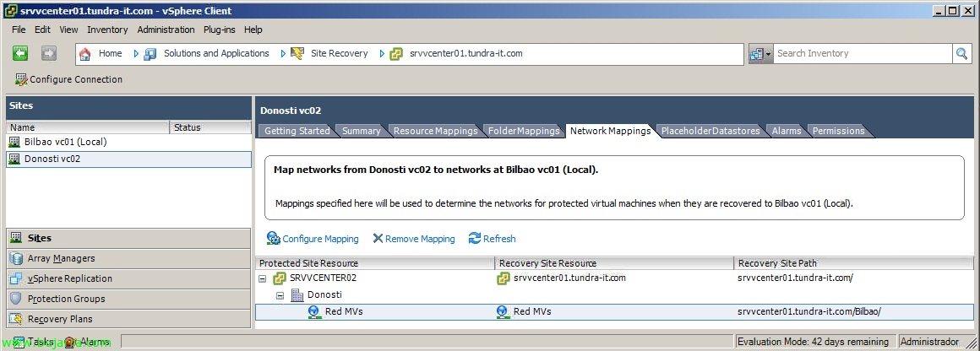This screenshot has height=351, width=980.
Task: Open the Inventory menu
Action: [107, 30]
